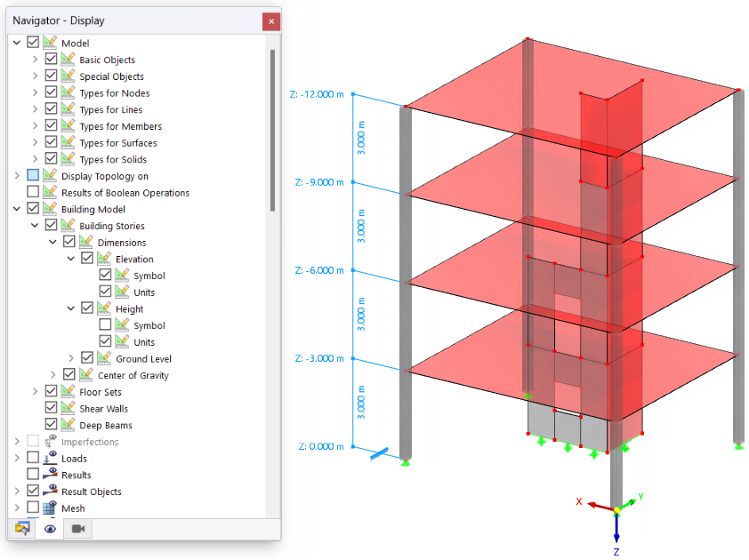This screenshot has width=749, height=560.
Task: Click the Display Topology on icon
Action: [50, 176]
